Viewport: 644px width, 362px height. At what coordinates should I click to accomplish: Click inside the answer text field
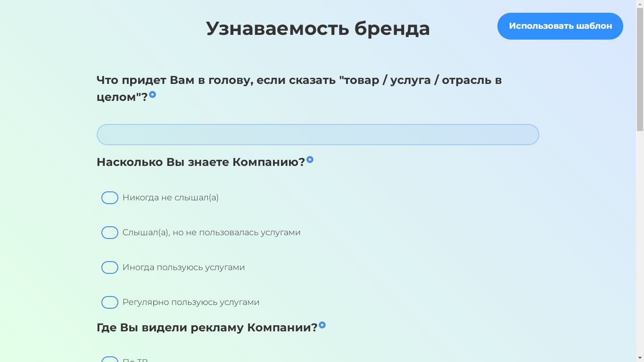pos(318,134)
